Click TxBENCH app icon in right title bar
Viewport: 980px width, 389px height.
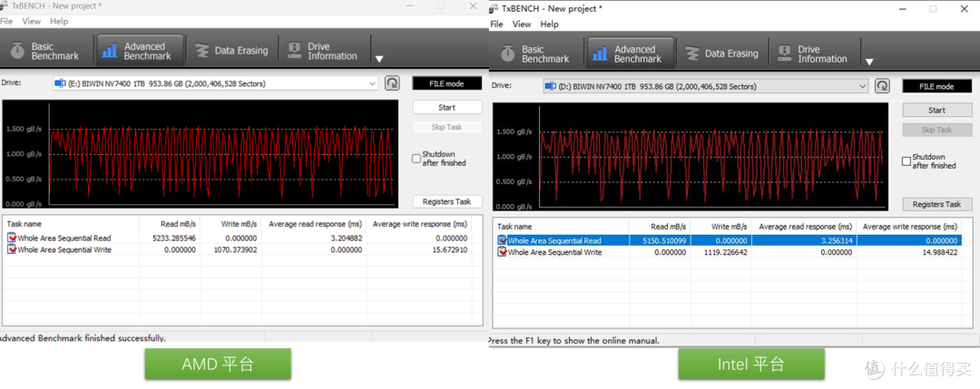pos(495,9)
